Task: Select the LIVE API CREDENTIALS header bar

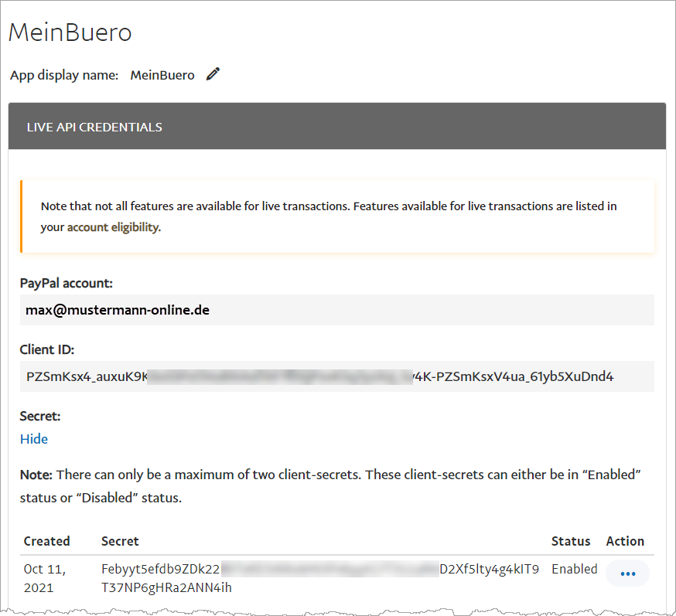Action: point(336,127)
